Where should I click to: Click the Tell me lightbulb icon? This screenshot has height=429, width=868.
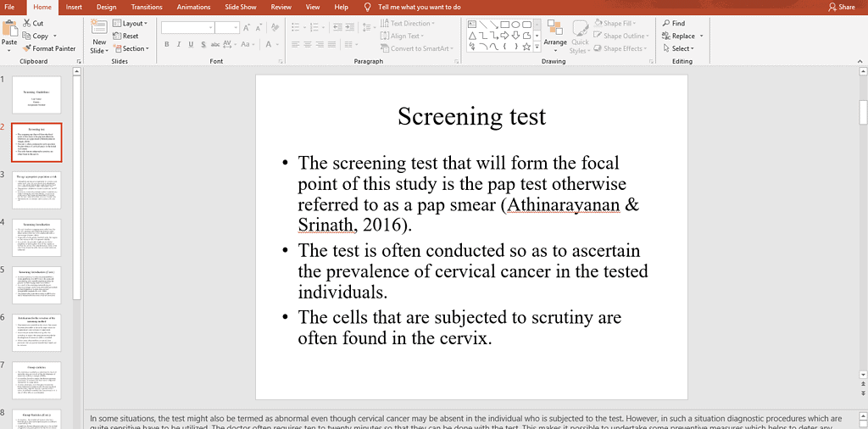click(x=367, y=7)
